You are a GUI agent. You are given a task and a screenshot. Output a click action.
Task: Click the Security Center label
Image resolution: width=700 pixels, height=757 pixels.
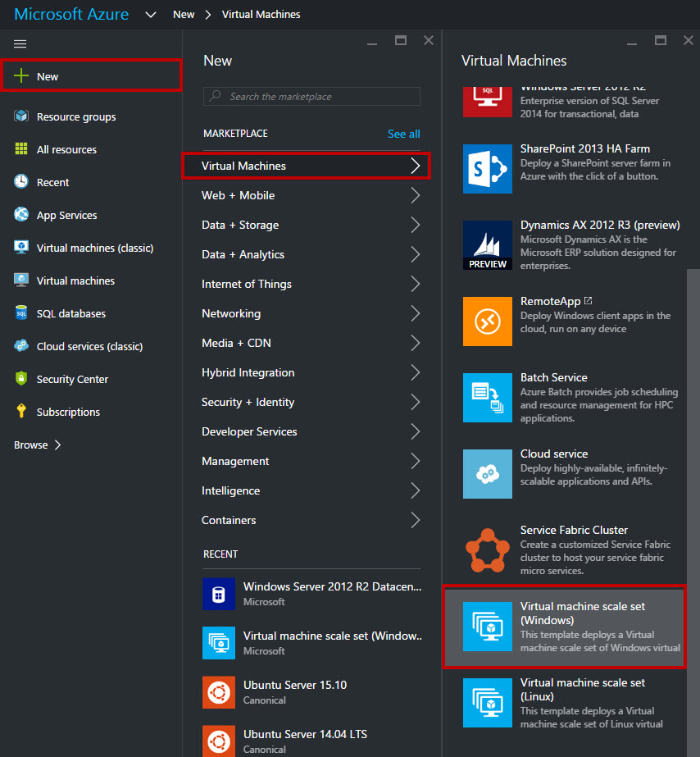pos(72,379)
